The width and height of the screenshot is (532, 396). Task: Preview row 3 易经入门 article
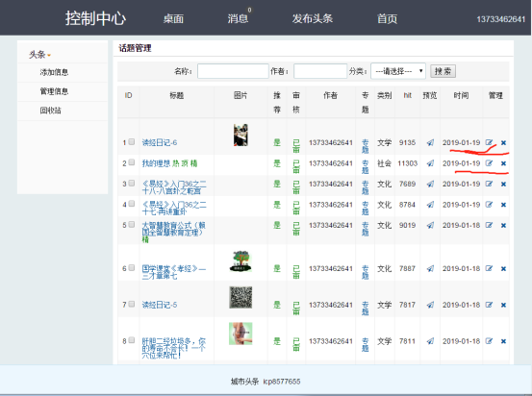coord(430,185)
